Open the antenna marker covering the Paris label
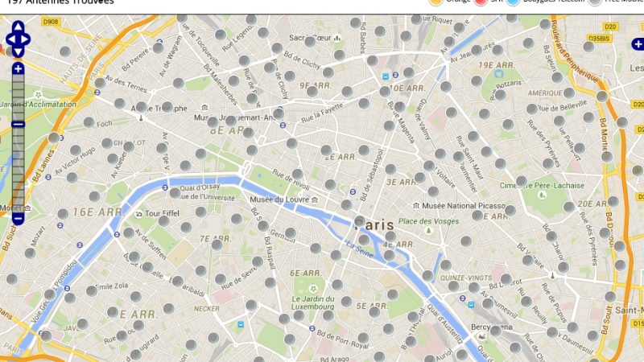644x362 pixels. click(x=359, y=222)
